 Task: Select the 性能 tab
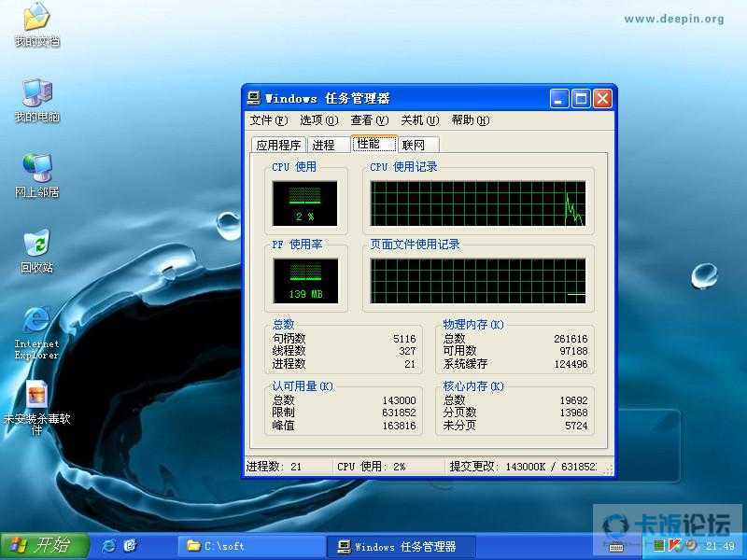point(374,144)
